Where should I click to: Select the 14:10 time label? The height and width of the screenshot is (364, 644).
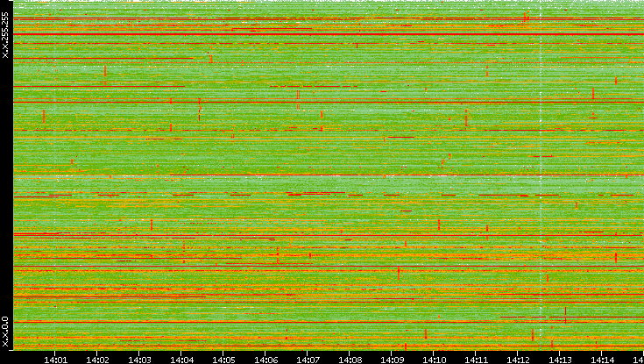[x=434, y=360]
